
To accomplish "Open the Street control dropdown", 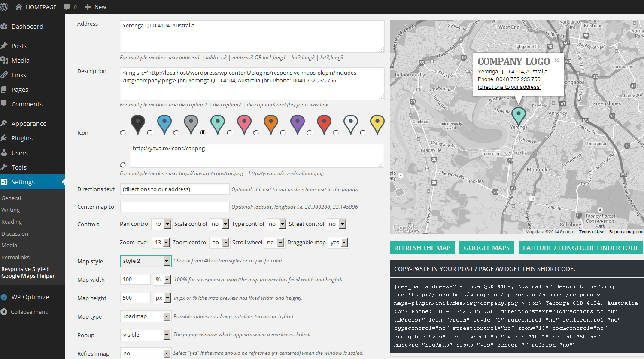I will point(336,224).
